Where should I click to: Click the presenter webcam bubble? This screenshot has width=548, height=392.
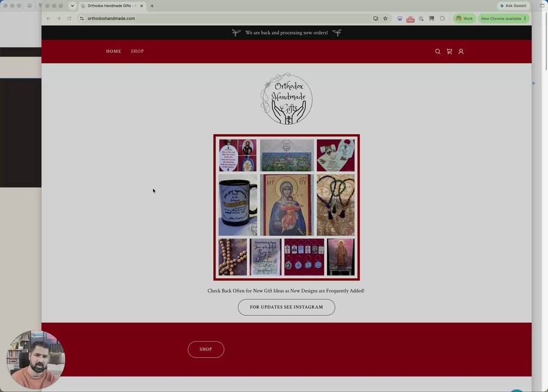(x=36, y=359)
